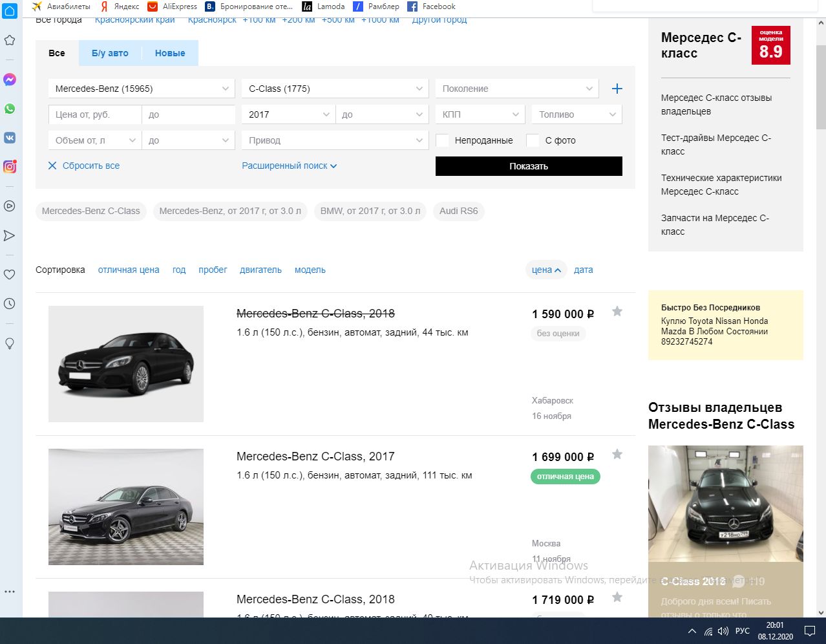Viewport: 826px width, 644px height.
Task: Expand Расширенный поиск
Action: pyautogui.click(x=290, y=166)
